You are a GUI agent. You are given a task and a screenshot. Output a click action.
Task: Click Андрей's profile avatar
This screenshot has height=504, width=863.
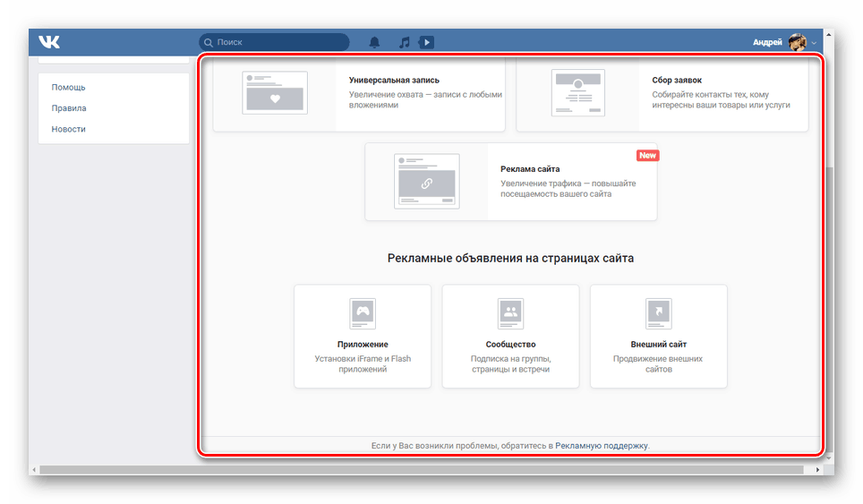click(x=797, y=42)
